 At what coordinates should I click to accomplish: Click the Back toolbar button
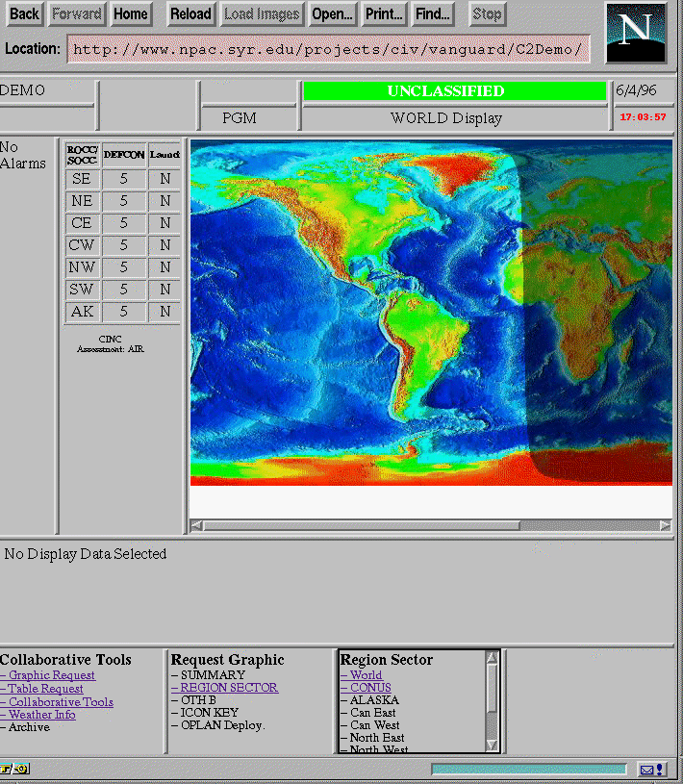24,14
